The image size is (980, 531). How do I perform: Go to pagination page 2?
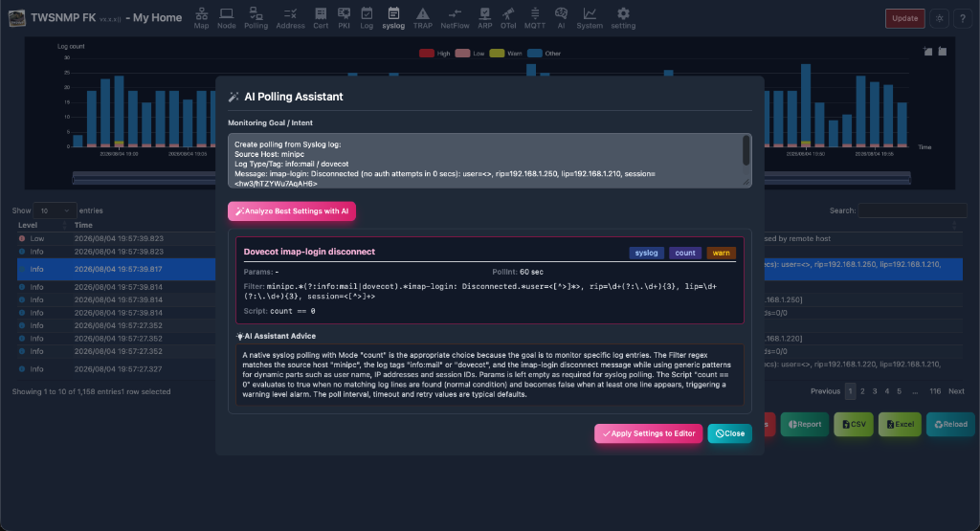(862, 391)
